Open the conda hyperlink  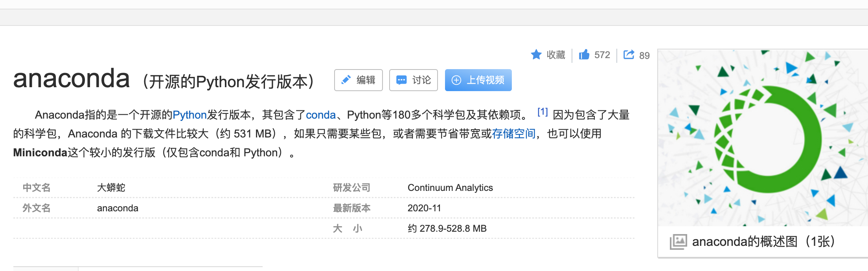[320, 115]
